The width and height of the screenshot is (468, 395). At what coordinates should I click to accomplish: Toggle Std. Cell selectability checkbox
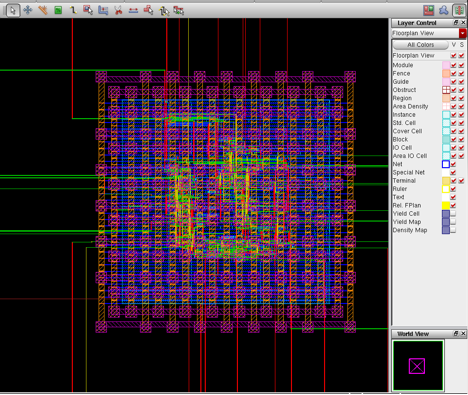click(x=461, y=123)
